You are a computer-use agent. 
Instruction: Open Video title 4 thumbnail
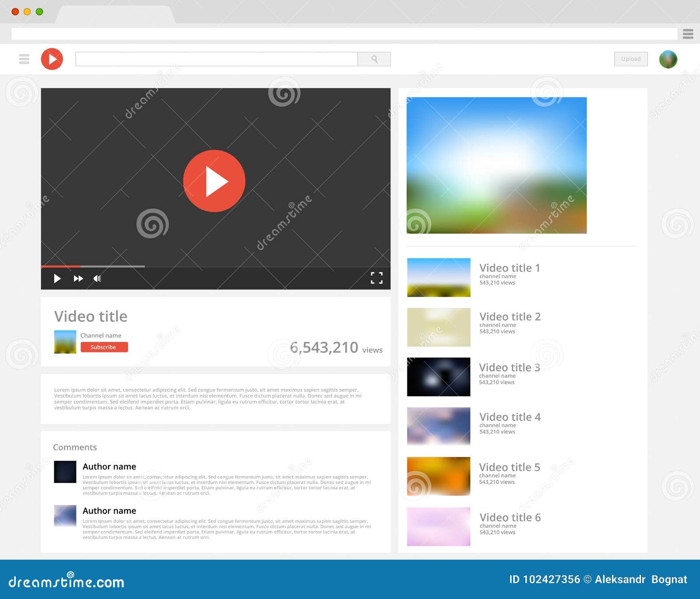(x=439, y=426)
